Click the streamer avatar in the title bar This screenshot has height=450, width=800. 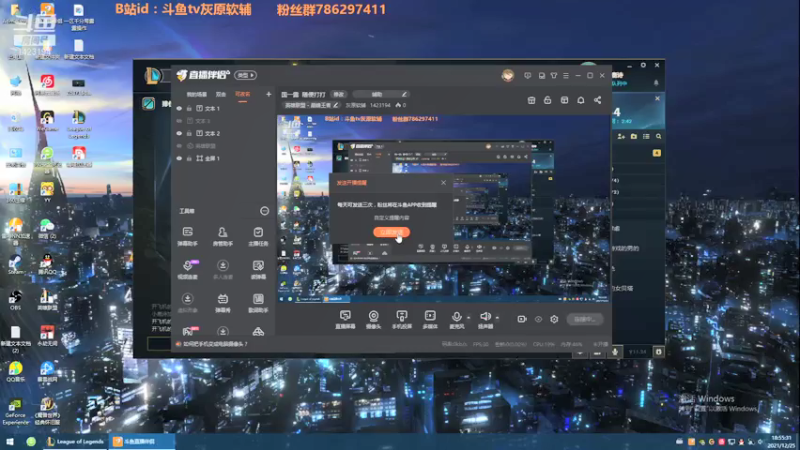click(x=507, y=76)
